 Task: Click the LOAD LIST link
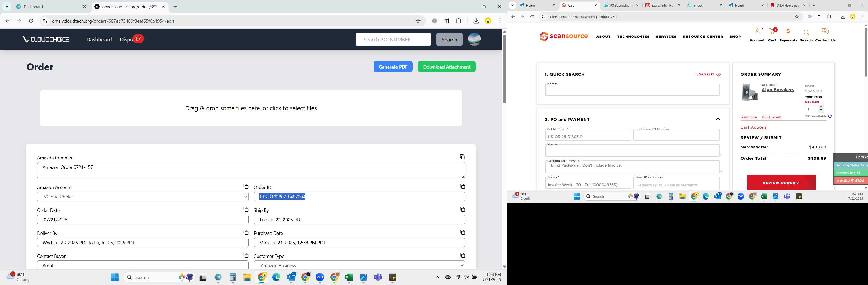pos(708,75)
